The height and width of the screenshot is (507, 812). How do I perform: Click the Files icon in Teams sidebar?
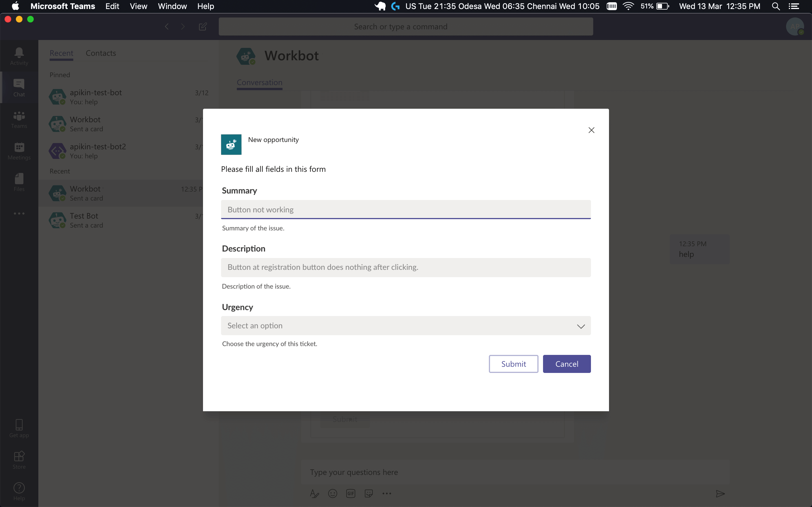tap(19, 181)
